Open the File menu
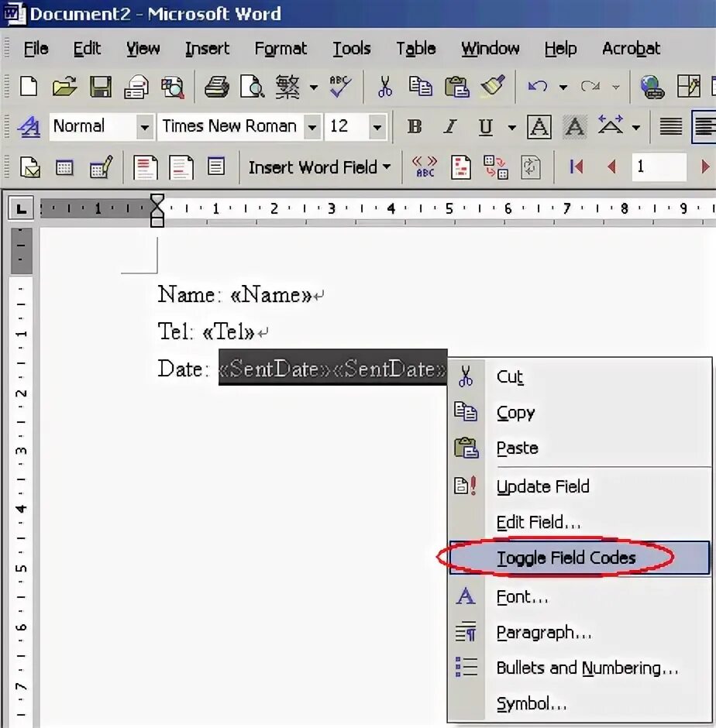 [x=36, y=48]
